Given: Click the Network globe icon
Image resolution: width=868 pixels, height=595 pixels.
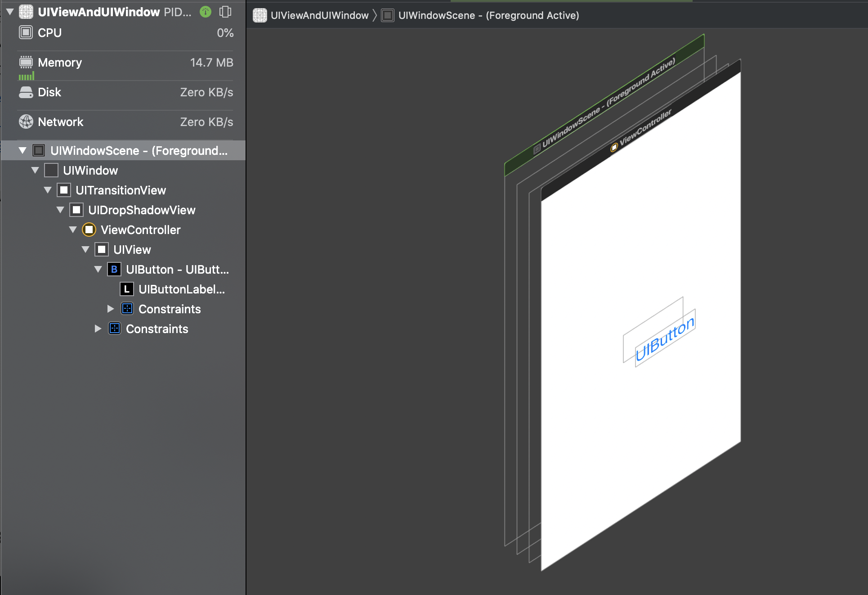Looking at the screenshot, I should tap(26, 122).
